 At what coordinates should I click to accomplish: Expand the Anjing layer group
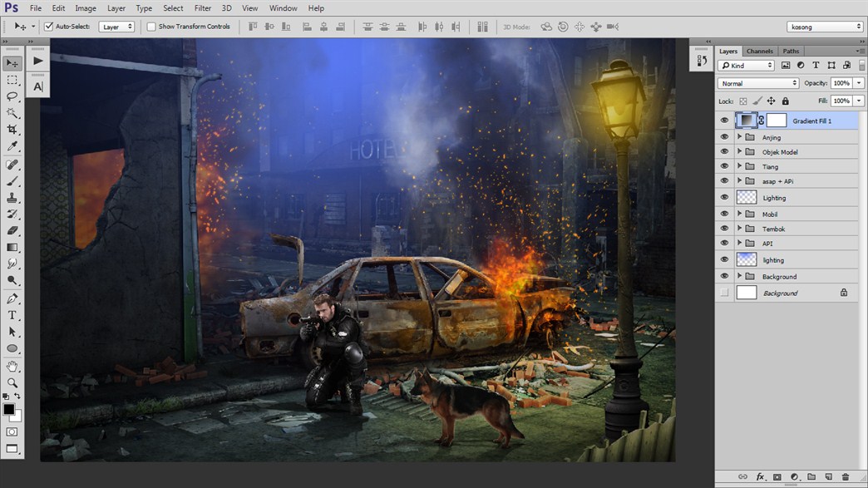(x=740, y=136)
